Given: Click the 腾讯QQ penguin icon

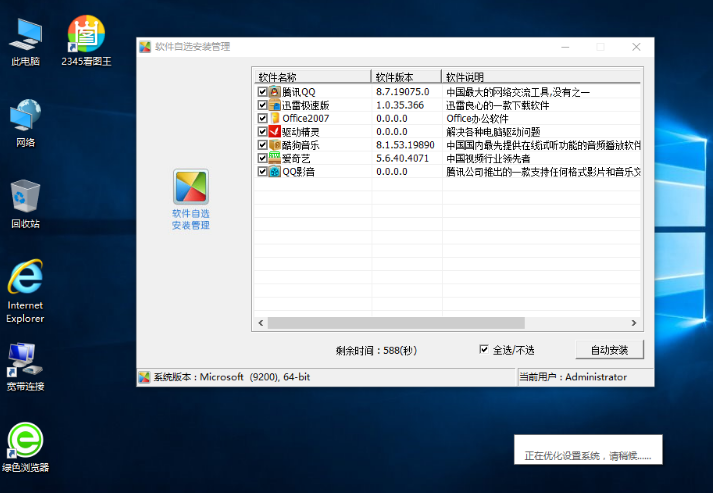Looking at the screenshot, I should tap(275, 92).
